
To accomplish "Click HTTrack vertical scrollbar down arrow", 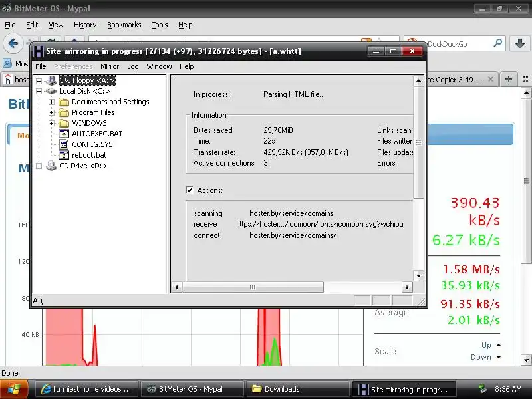I will 419,275.
